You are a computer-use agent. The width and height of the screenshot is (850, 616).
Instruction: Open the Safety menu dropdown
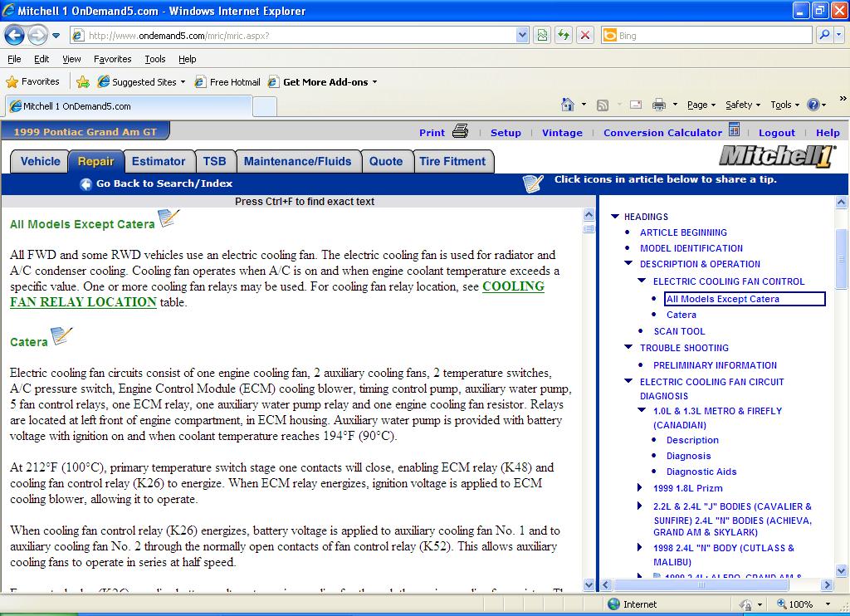pyautogui.click(x=758, y=105)
